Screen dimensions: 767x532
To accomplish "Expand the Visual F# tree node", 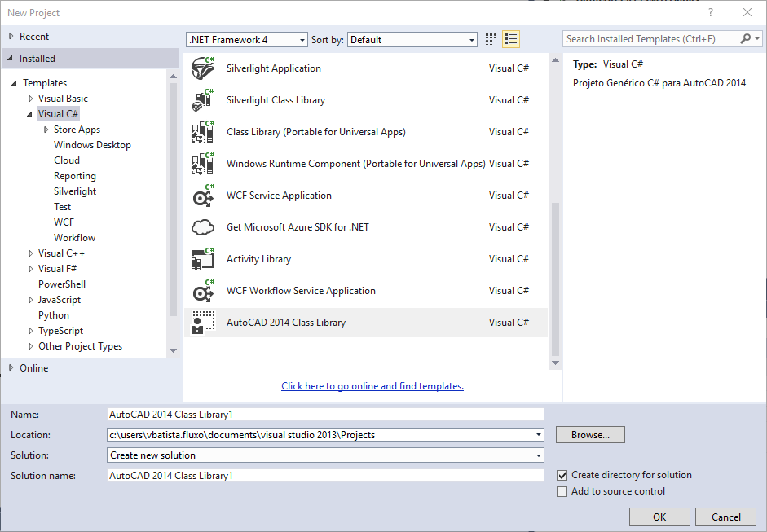I will [x=30, y=269].
